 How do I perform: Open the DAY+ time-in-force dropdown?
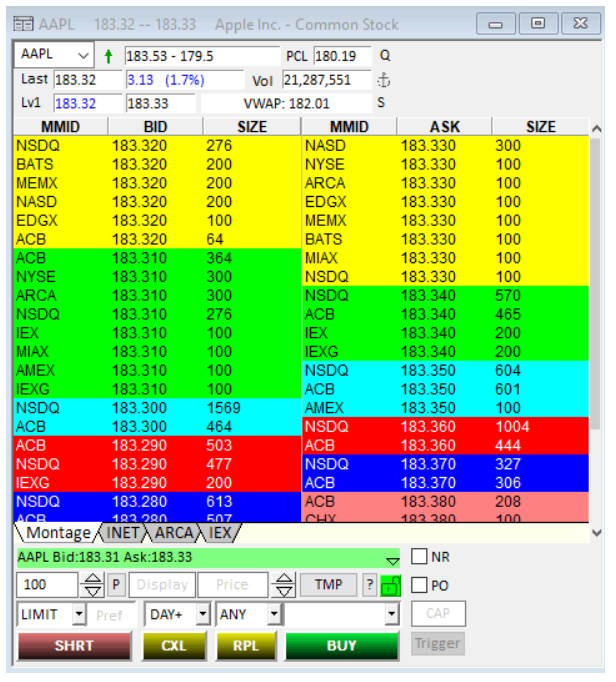(x=203, y=614)
